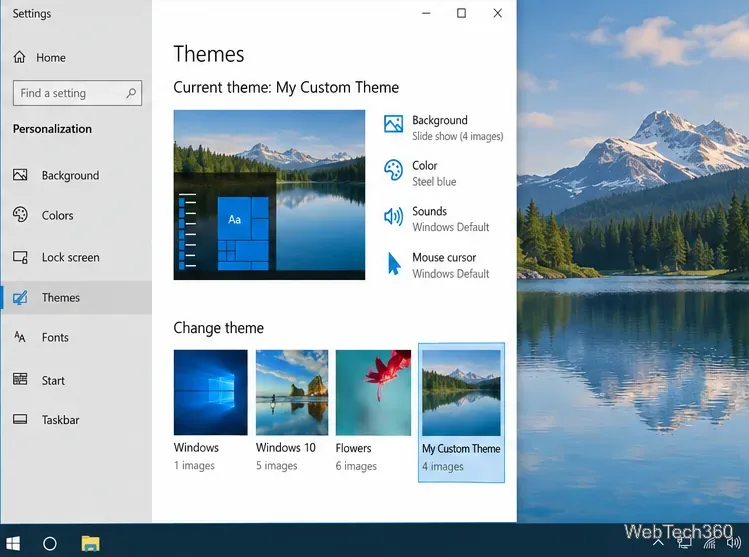This screenshot has height=557, width=749.
Task: Click the Taskbar icon in sidebar
Action: [20, 419]
